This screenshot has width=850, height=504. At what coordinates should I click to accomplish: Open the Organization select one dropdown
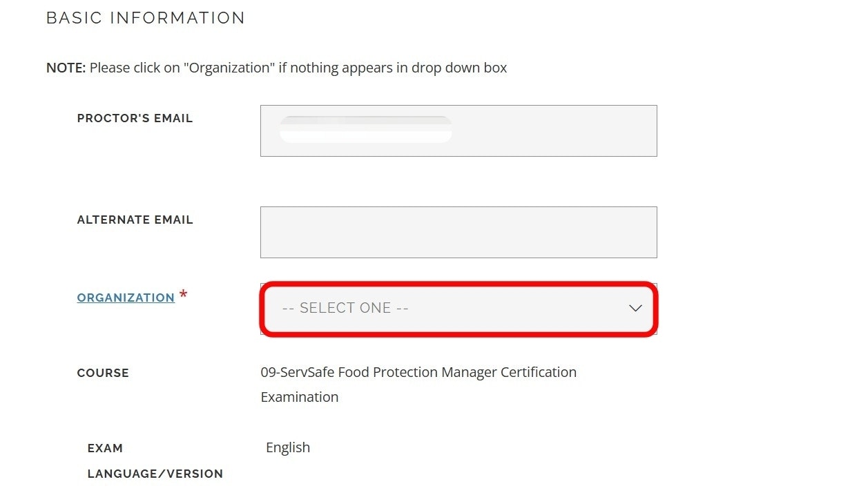[458, 309]
